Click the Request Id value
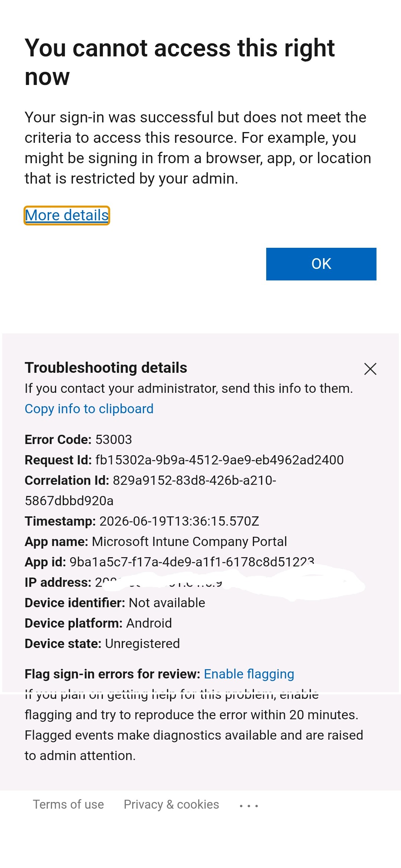401x868 pixels. [219, 460]
